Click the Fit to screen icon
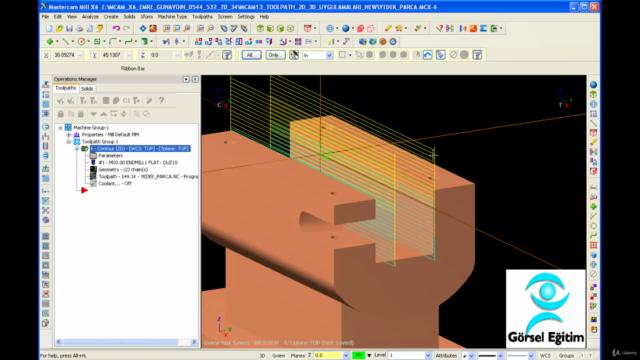640x360 pixels. pos(142,28)
